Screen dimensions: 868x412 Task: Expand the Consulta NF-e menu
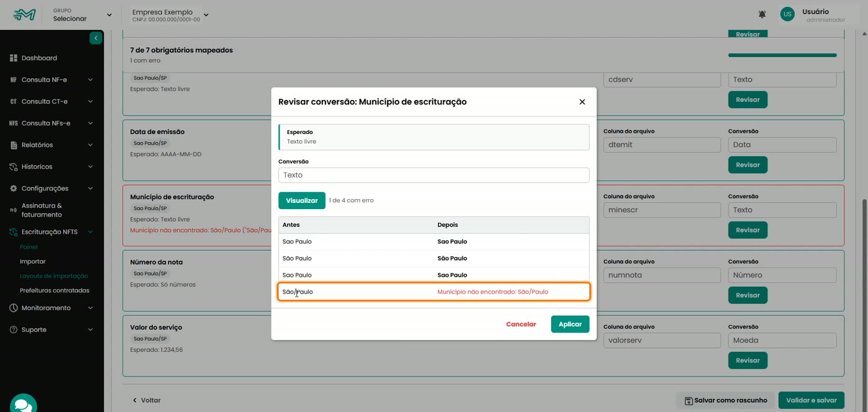pos(52,79)
